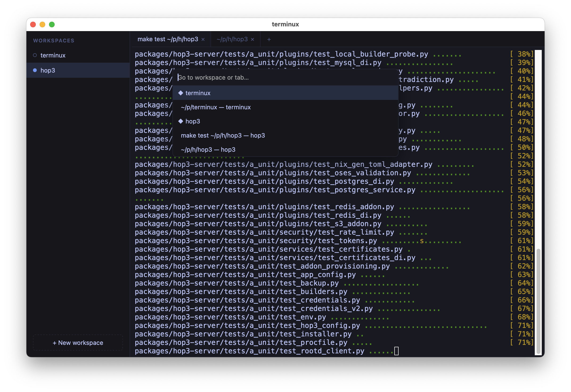
Task: Create a new workspace
Action: click(78, 343)
